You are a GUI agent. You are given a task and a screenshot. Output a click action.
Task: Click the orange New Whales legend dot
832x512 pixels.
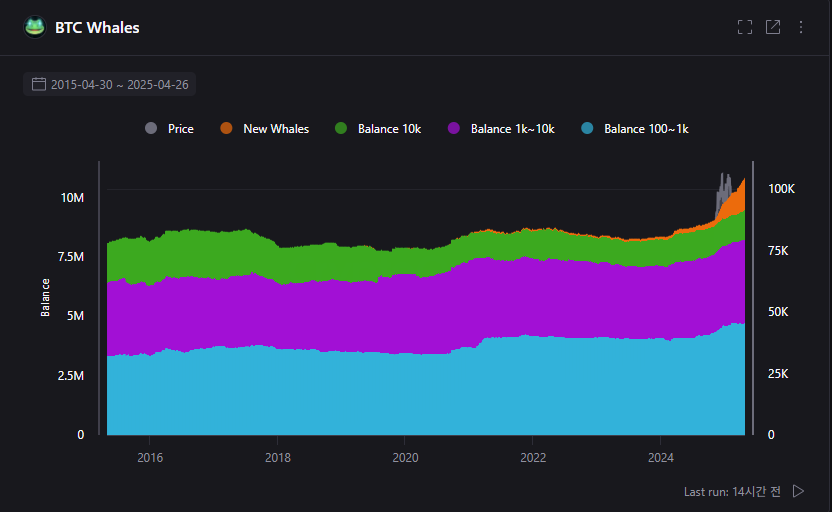[227, 128]
